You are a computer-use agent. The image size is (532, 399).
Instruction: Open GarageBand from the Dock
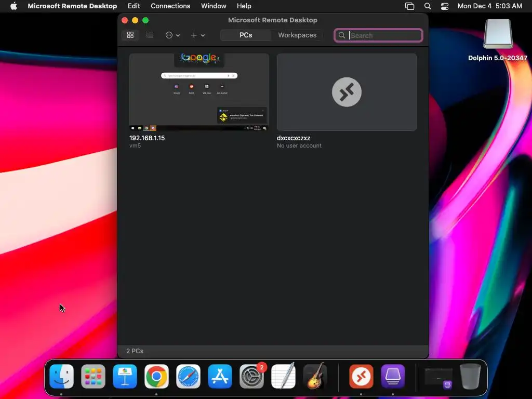click(315, 376)
